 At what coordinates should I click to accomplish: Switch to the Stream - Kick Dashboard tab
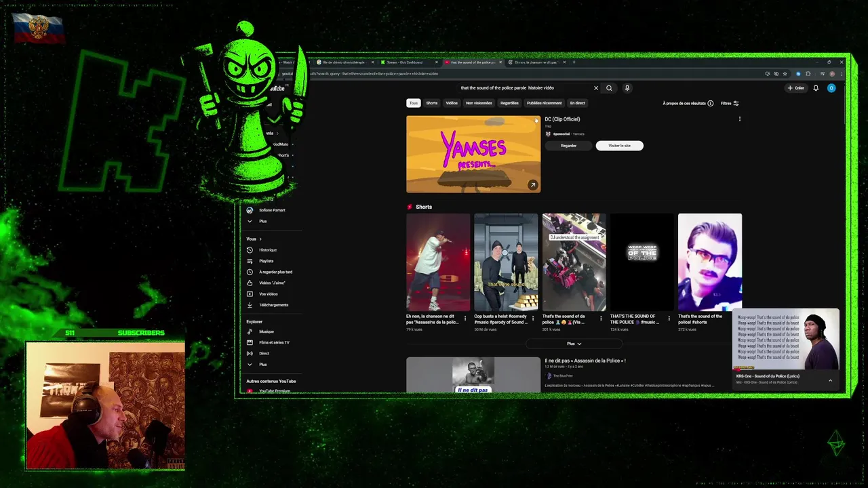pos(409,62)
